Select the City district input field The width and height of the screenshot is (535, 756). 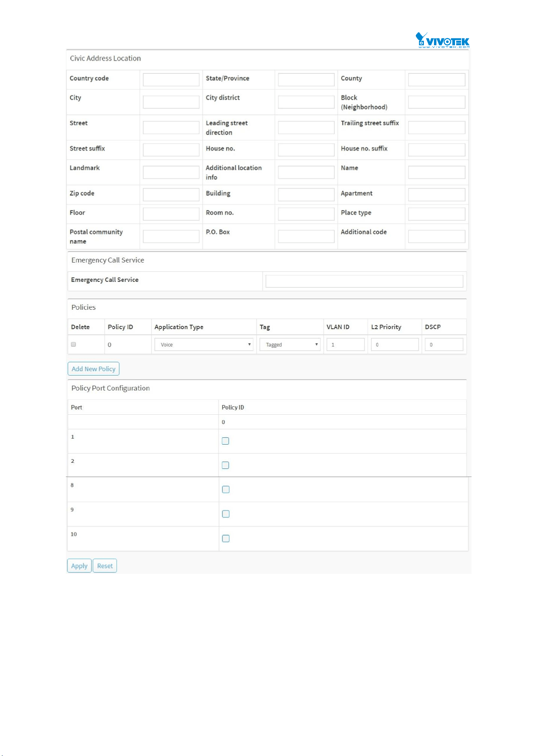[x=306, y=102]
